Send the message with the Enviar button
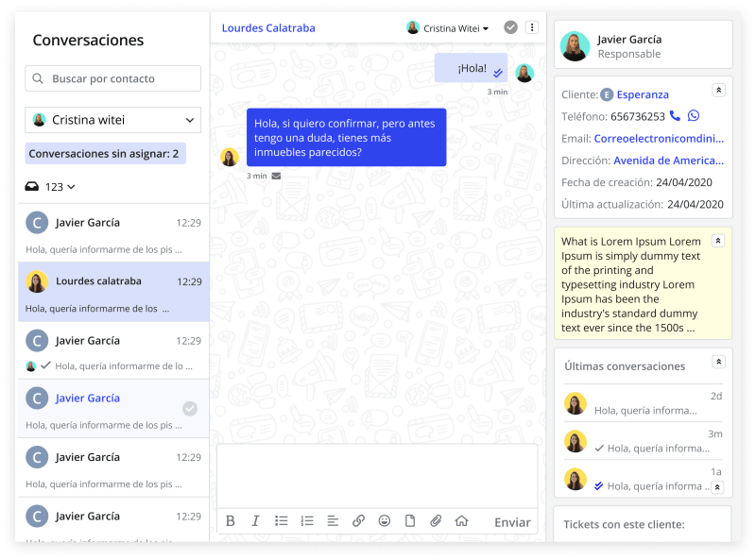 tap(512, 521)
